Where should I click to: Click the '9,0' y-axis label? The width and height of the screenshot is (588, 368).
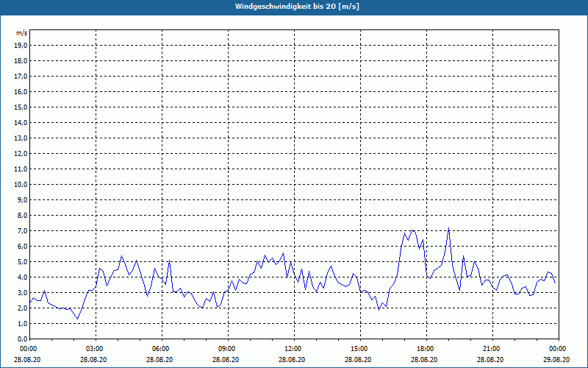pos(23,199)
